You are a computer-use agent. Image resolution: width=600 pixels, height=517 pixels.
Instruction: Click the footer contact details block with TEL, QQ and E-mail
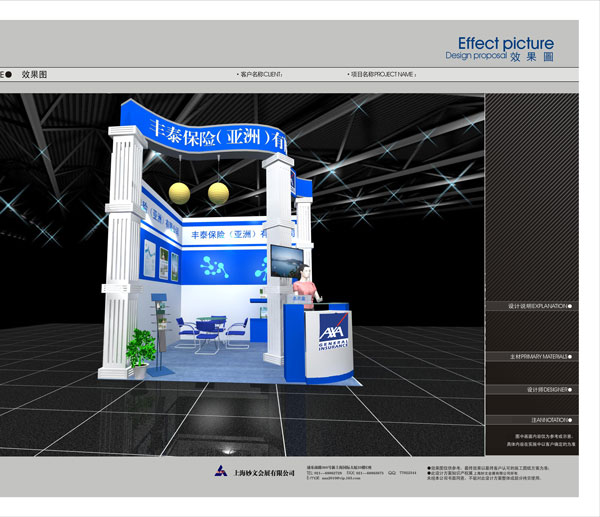click(x=361, y=473)
